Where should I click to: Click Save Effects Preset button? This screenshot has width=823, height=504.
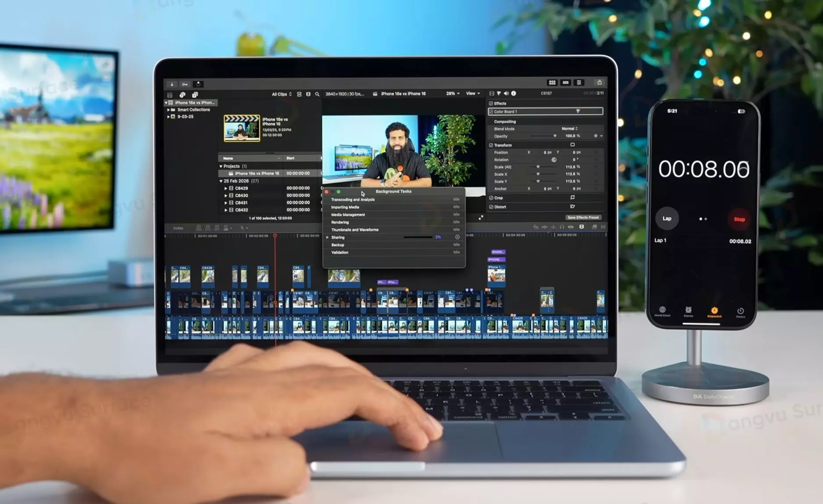pos(583,217)
